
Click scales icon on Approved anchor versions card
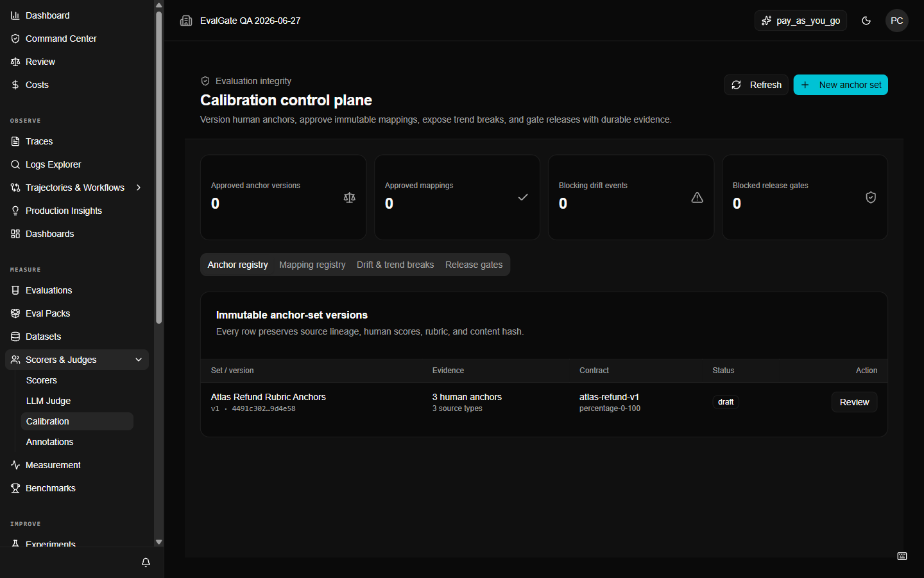click(x=349, y=197)
